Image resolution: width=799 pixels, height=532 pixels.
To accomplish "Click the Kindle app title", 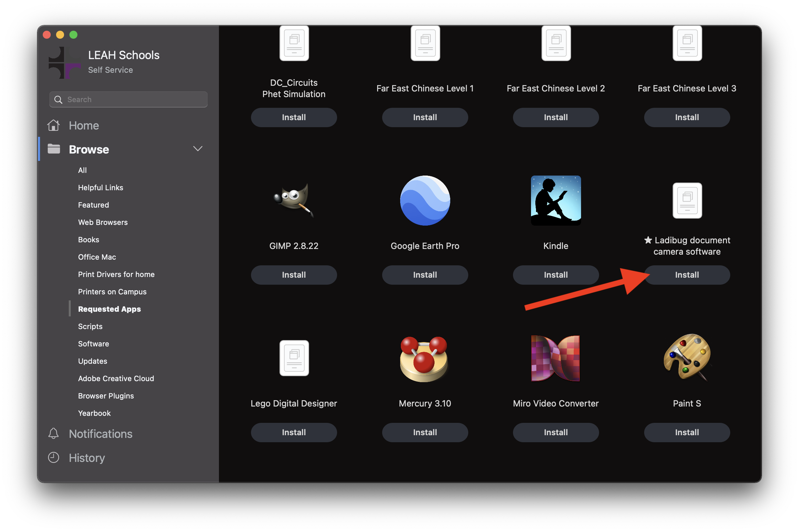I will (x=556, y=246).
